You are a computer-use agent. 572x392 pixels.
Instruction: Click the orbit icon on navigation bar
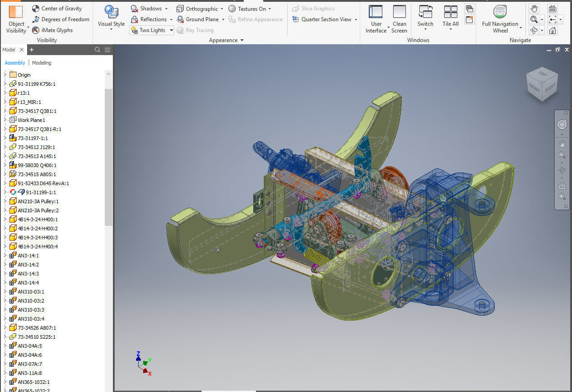562,170
